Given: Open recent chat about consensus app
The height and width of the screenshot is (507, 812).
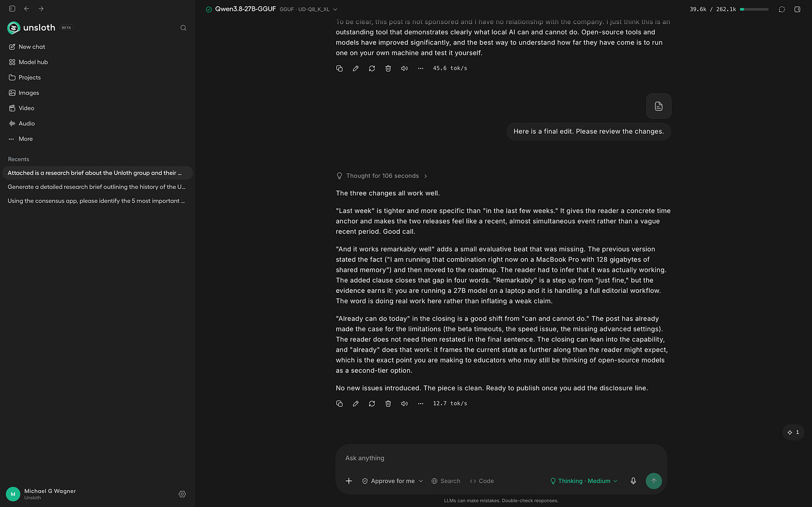Looking at the screenshot, I should tap(96, 201).
